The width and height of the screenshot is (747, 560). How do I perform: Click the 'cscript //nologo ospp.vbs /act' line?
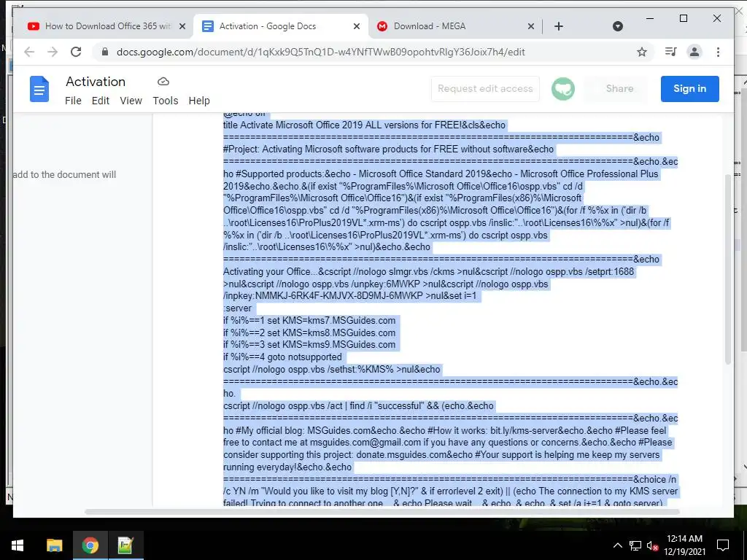[x=358, y=406]
